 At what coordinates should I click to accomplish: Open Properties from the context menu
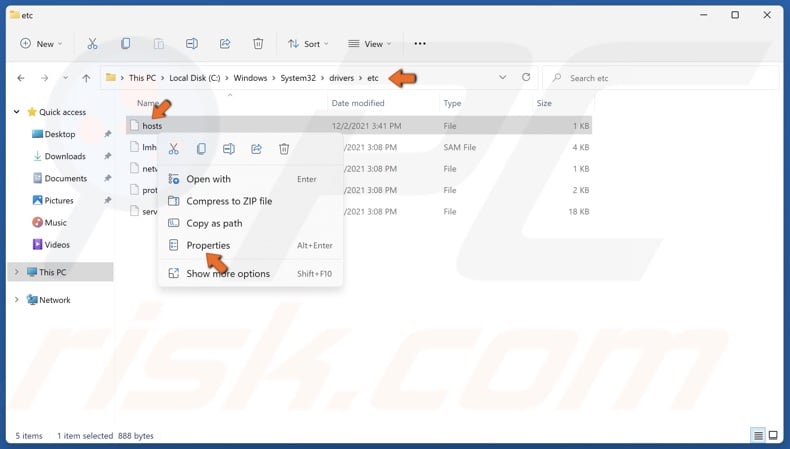tap(250, 245)
